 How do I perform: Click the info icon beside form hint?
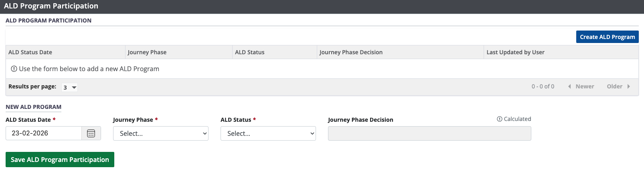[14, 69]
